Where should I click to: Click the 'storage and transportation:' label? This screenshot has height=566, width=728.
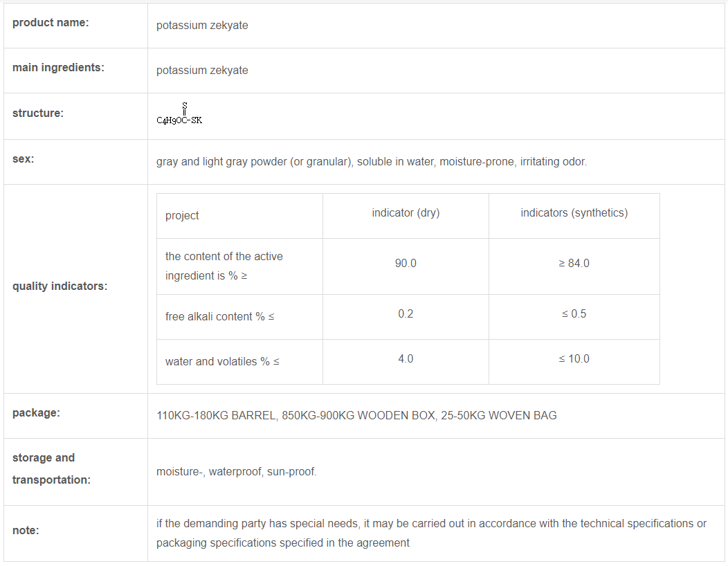51,468
